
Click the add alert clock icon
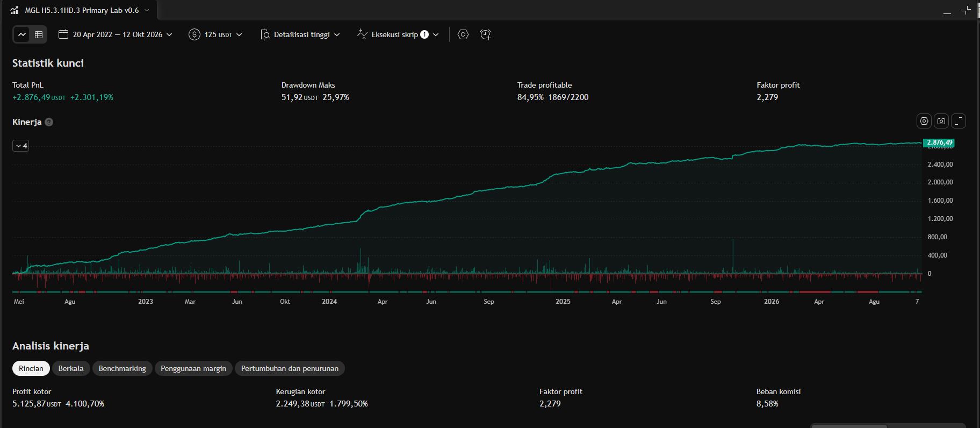click(x=486, y=34)
